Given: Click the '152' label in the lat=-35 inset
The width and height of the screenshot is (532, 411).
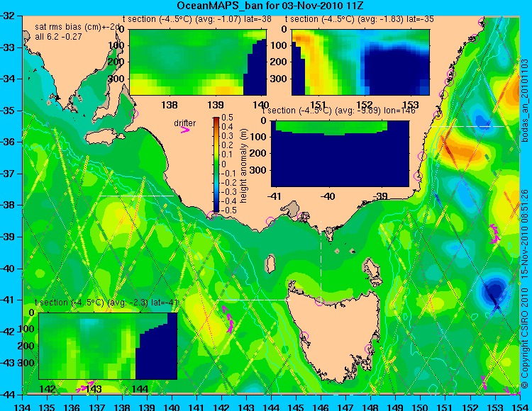Looking at the screenshot, I should [x=365, y=105].
